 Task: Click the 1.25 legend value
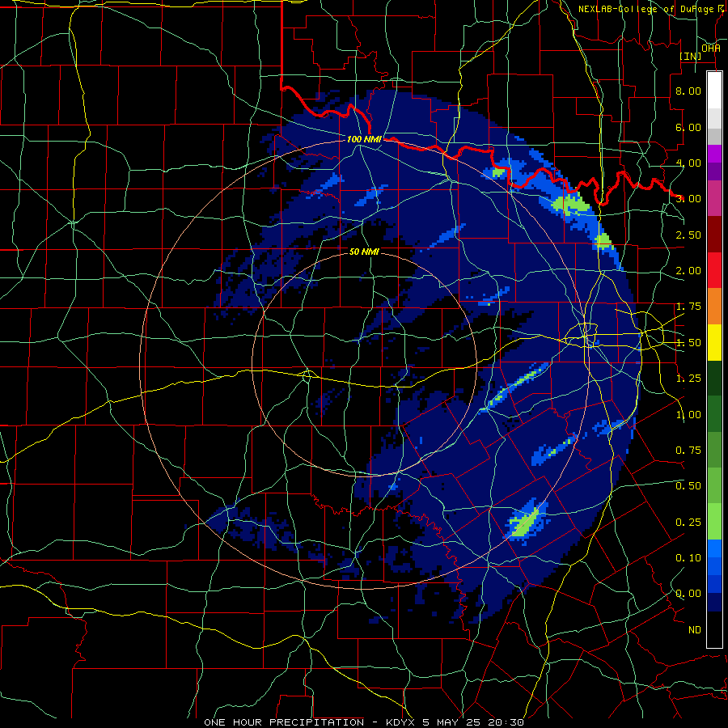pos(688,379)
